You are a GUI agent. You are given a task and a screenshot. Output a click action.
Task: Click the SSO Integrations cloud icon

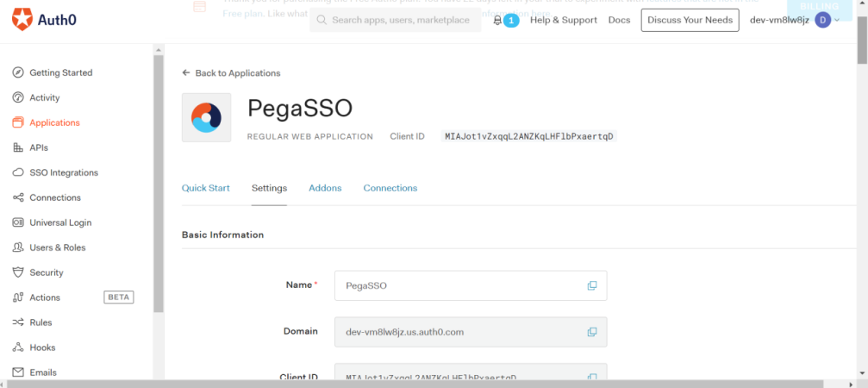pyautogui.click(x=18, y=172)
